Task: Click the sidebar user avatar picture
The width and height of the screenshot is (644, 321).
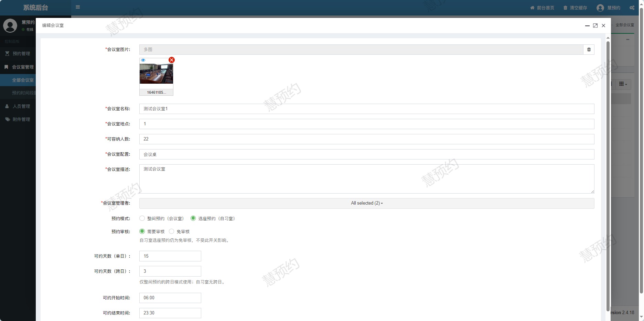Action: click(10, 26)
